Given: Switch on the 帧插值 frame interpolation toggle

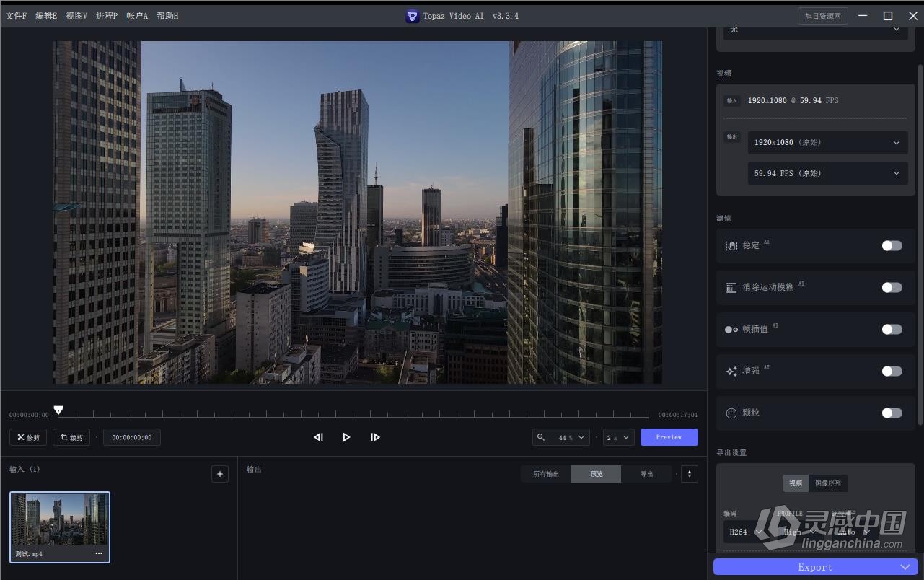Looking at the screenshot, I should pyautogui.click(x=892, y=329).
